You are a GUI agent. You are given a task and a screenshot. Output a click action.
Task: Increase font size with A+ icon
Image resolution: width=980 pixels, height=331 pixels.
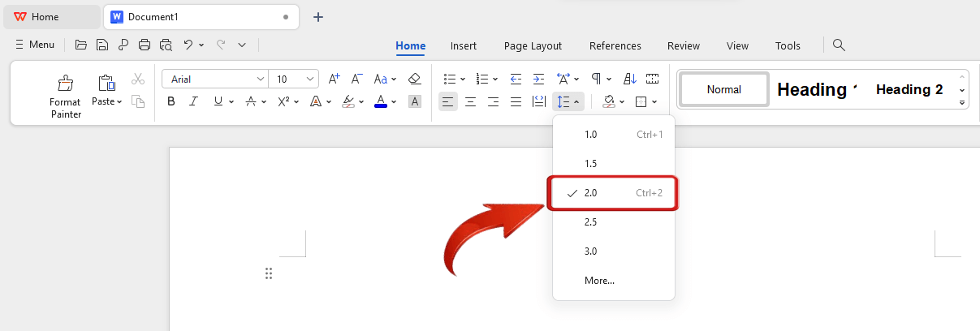tap(335, 79)
